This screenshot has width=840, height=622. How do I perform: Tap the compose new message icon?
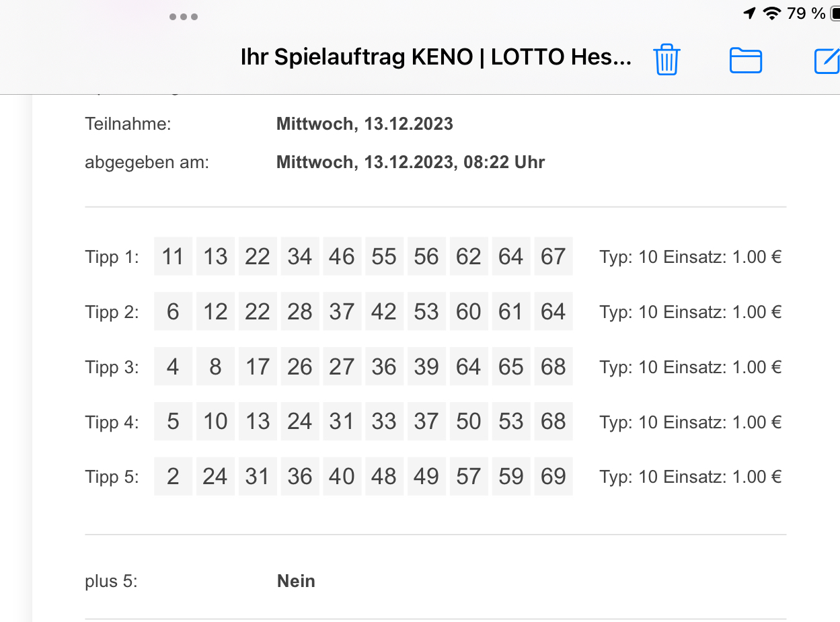coord(828,61)
